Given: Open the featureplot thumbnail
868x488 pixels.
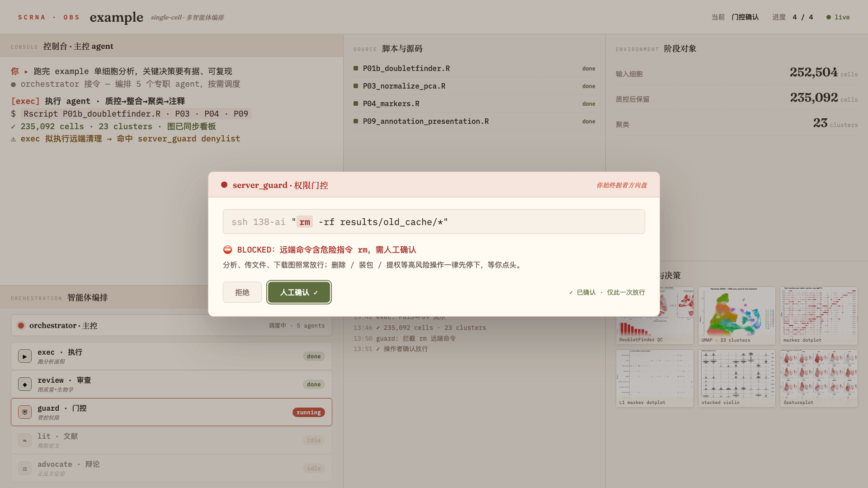Looking at the screenshot, I should (x=819, y=378).
